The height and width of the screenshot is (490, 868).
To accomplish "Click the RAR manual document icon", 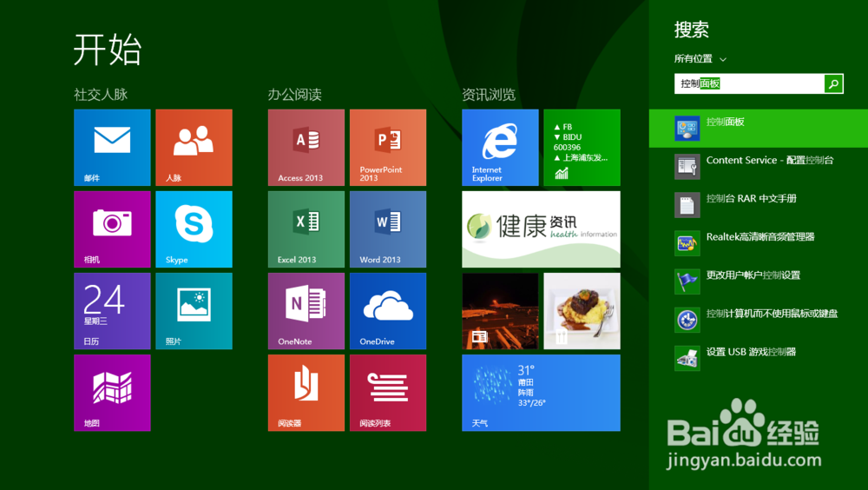I will [x=687, y=204].
